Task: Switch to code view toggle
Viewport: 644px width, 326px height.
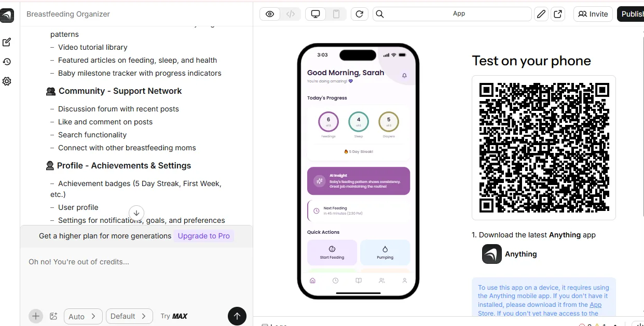Action: click(x=291, y=14)
